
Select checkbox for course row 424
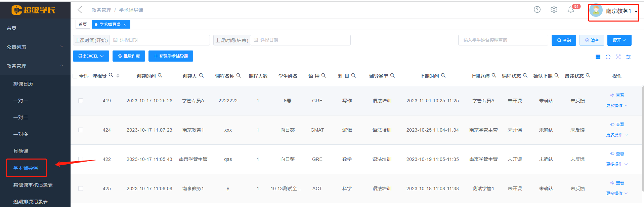(81, 130)
